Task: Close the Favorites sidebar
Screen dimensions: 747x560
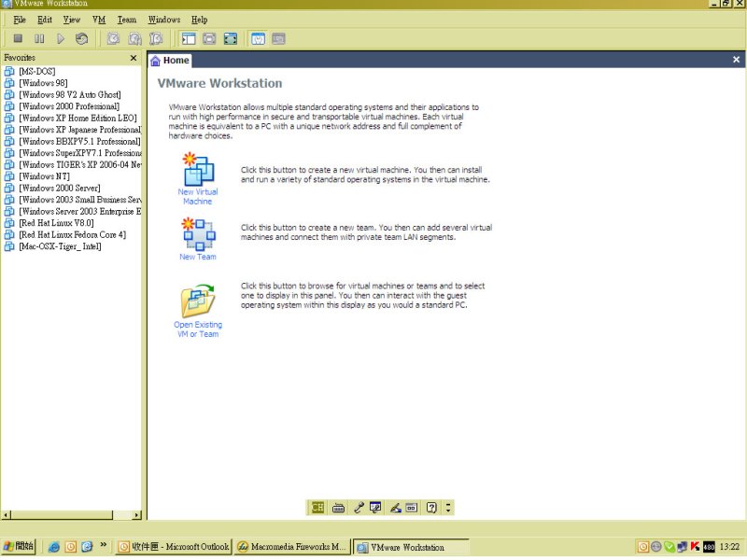Action: coord(134,58)
